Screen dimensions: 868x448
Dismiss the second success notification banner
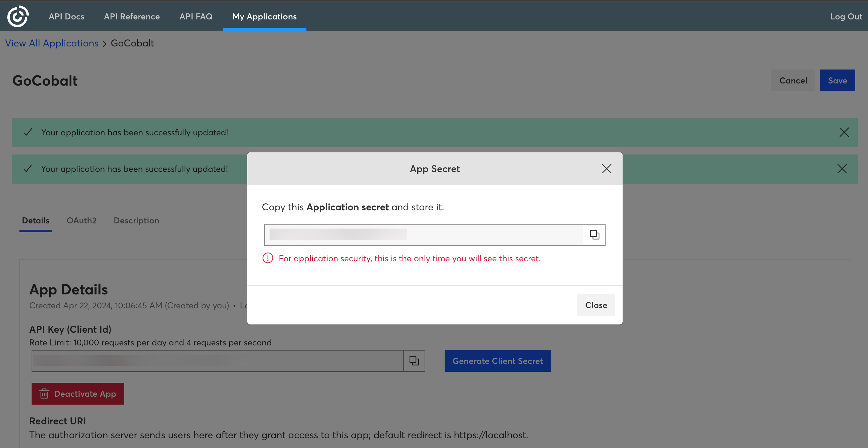click(842, 168)
